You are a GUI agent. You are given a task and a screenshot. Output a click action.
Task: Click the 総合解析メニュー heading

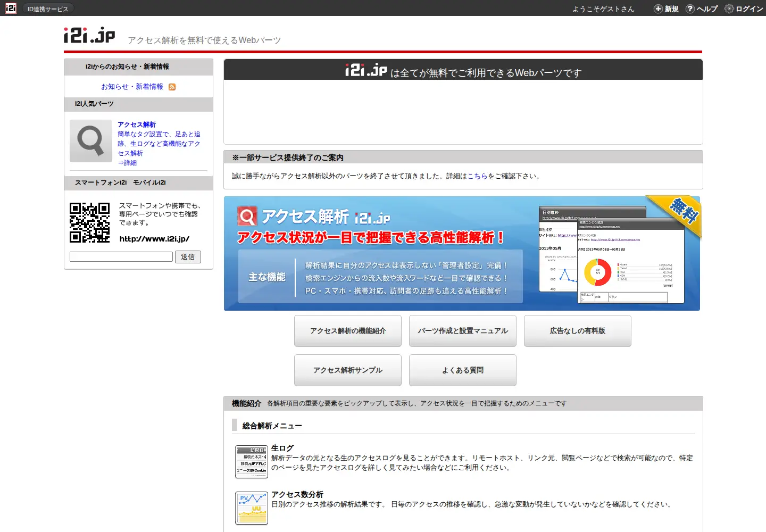(272, 426)
